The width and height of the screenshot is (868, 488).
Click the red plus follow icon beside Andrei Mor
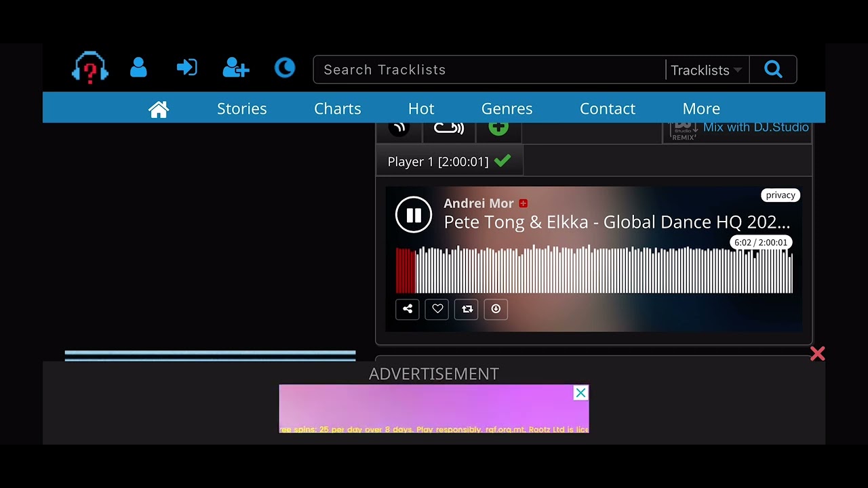(523, 203)
